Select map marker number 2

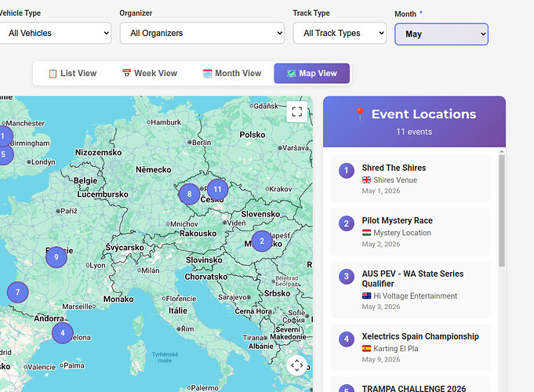[262, 241]
